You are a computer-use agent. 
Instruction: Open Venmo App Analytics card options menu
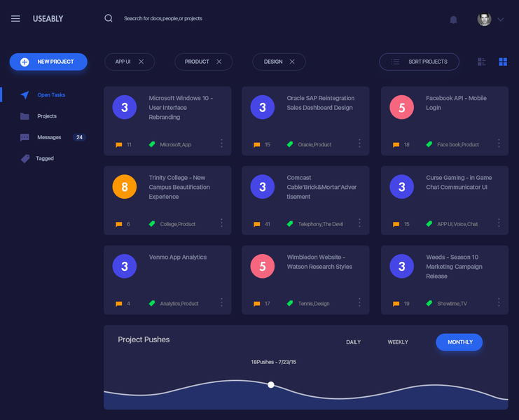point(221,302)
